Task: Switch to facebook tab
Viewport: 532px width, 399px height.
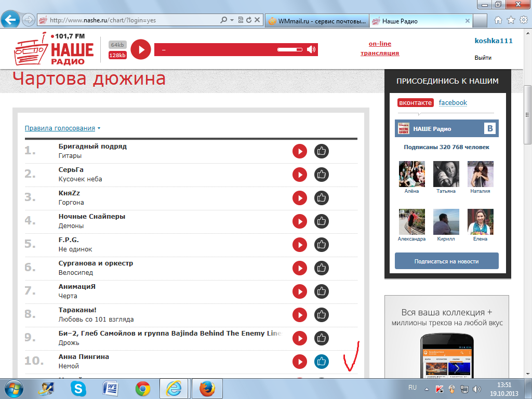Action: click(453, 103)
